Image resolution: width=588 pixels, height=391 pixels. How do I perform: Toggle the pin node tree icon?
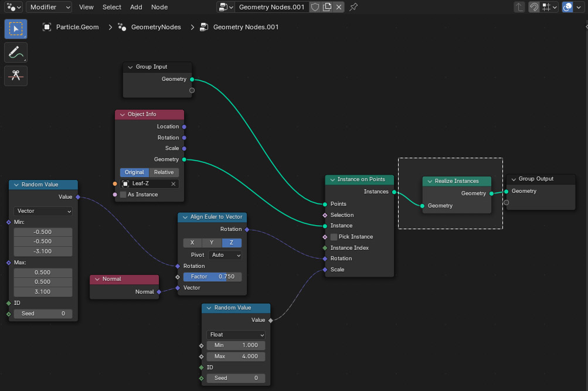point(354,7)
